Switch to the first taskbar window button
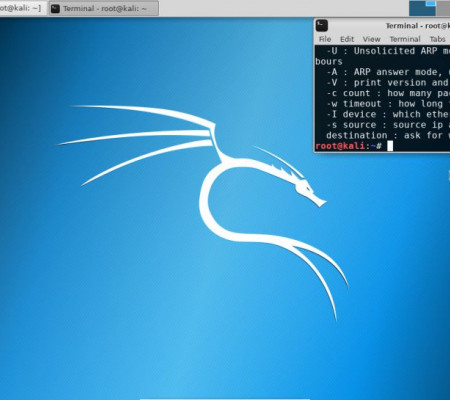The height and width of the screenshot is (400, 450). (23, 8)
